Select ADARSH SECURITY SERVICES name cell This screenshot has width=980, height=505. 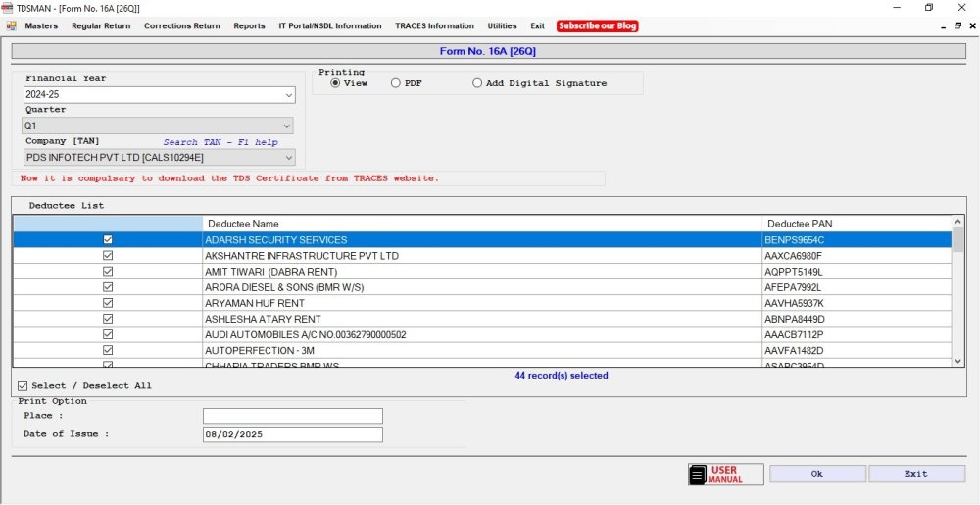[x=482, y=240]
